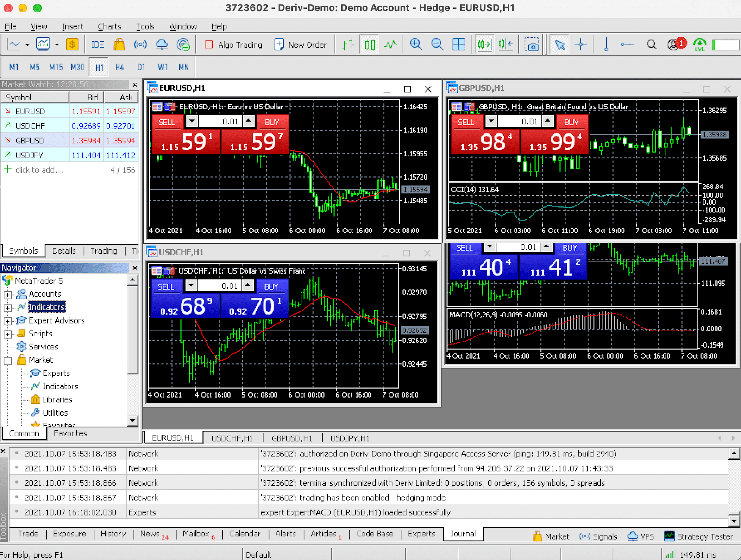Select the crosshair cursor tool
Screen dimensions: 741x560
tap(580, 44)
